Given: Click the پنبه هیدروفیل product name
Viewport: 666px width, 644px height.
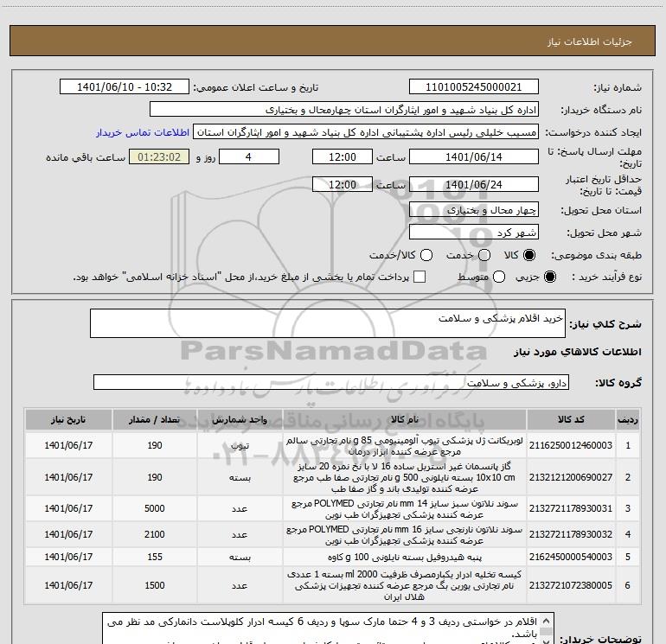Looking at the screenshot, I should pyautogui.click(x=405, y=557).
